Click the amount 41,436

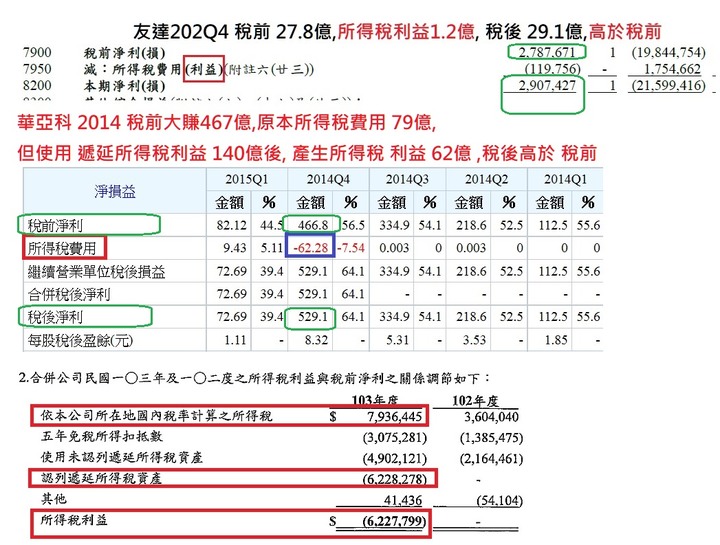coord(403,500)
